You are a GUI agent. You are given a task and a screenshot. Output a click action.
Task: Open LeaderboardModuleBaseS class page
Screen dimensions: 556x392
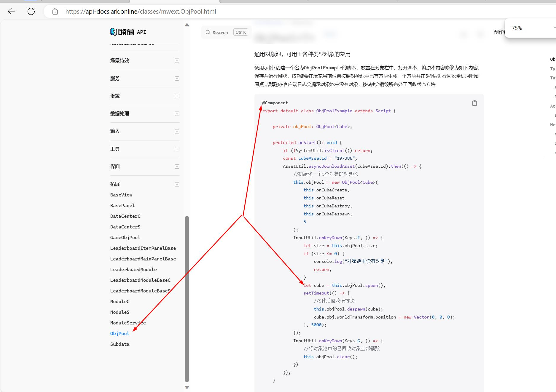[x=140, y=291]
